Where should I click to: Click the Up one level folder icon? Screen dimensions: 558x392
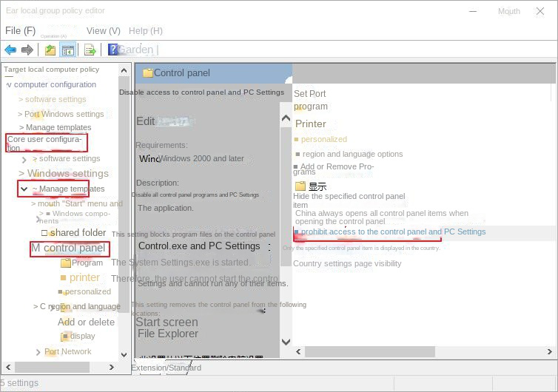coord(50,50)
